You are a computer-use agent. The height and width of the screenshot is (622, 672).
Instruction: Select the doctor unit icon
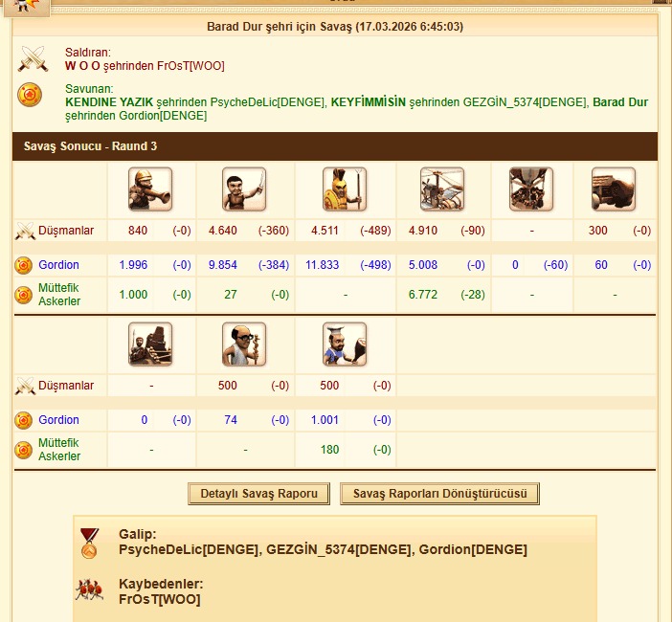pyautogui.click(x=244, y=344)
